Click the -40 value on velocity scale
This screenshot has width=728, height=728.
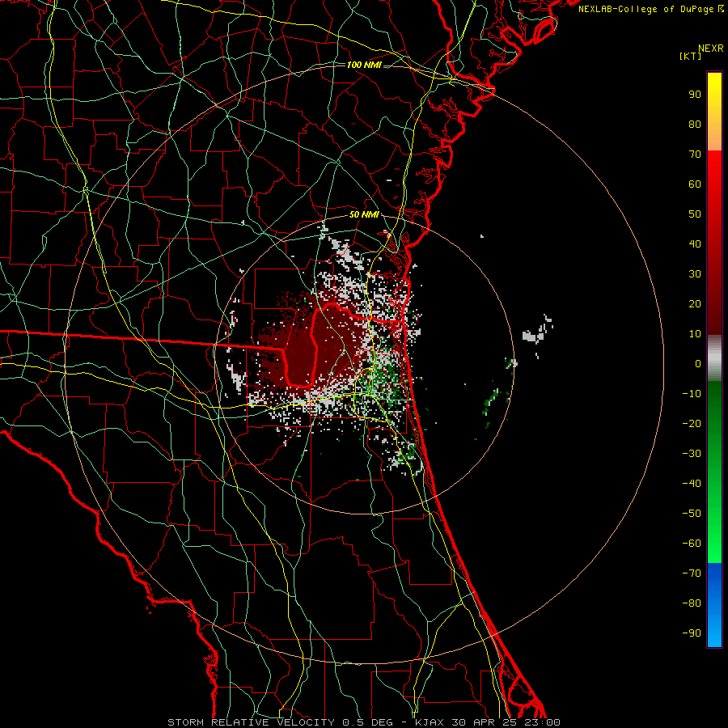pyautogui.click(x=692, y=484)
